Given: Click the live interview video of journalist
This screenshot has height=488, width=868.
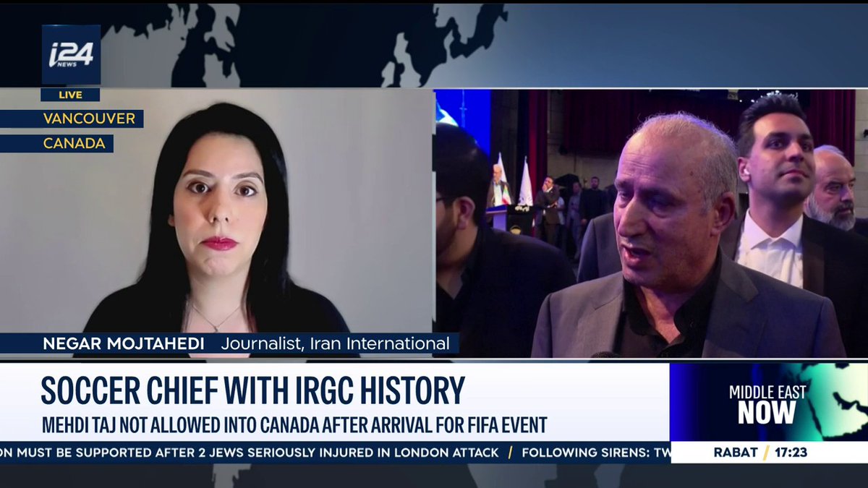Looking at the screenshot, I should [x=216, y=222].
